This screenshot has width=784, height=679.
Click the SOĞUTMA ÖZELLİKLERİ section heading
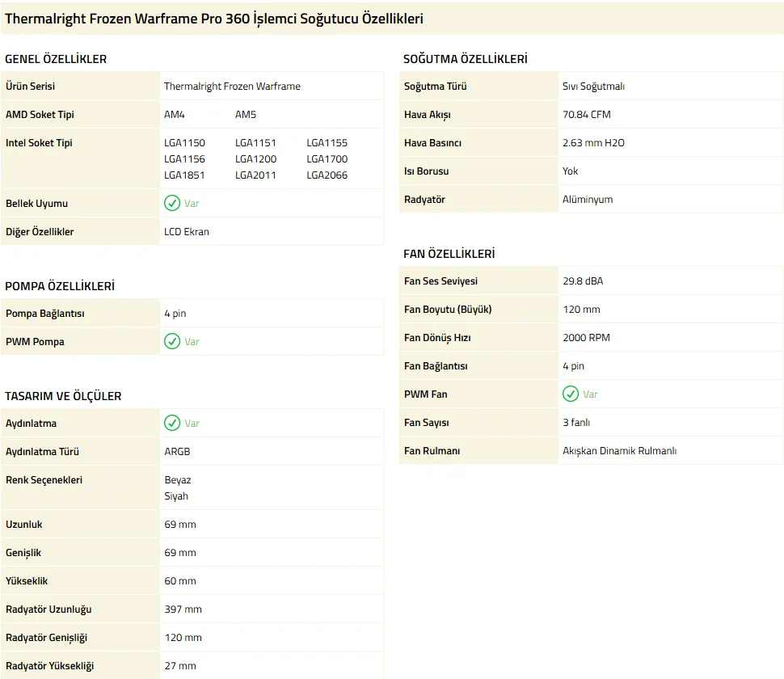coord(465,59)
